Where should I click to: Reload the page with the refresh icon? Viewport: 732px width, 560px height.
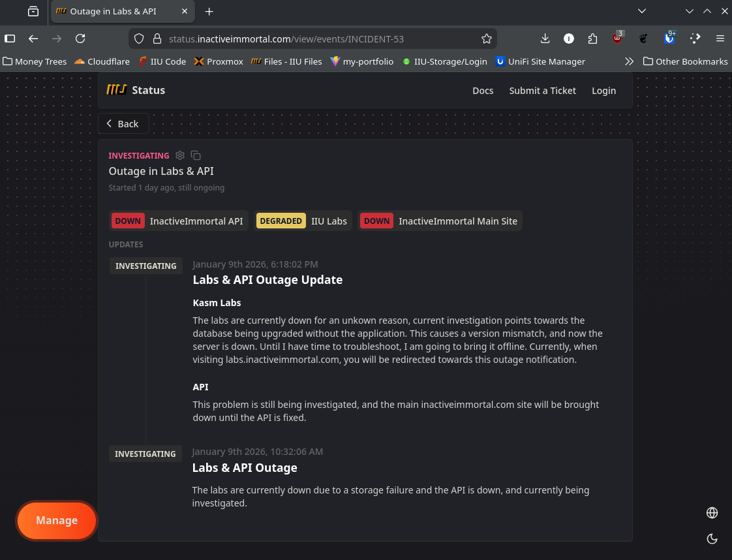tap(80, 39)
